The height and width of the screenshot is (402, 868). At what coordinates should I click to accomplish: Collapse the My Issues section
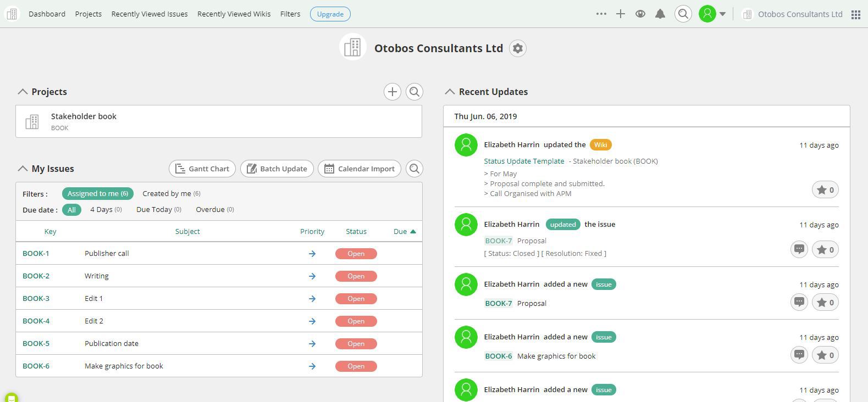pos(23,169)
